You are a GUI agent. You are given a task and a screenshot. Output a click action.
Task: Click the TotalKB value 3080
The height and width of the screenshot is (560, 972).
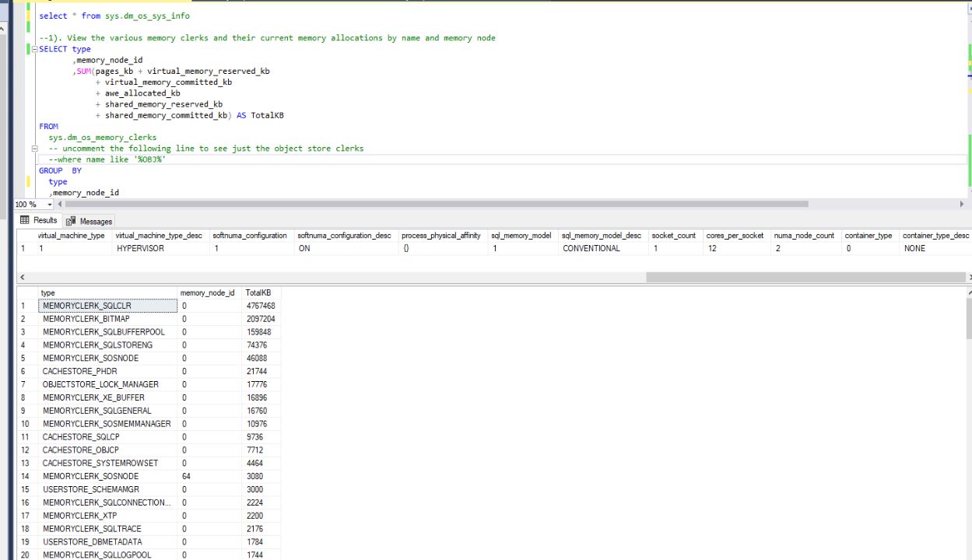click(x=261, y=476)
